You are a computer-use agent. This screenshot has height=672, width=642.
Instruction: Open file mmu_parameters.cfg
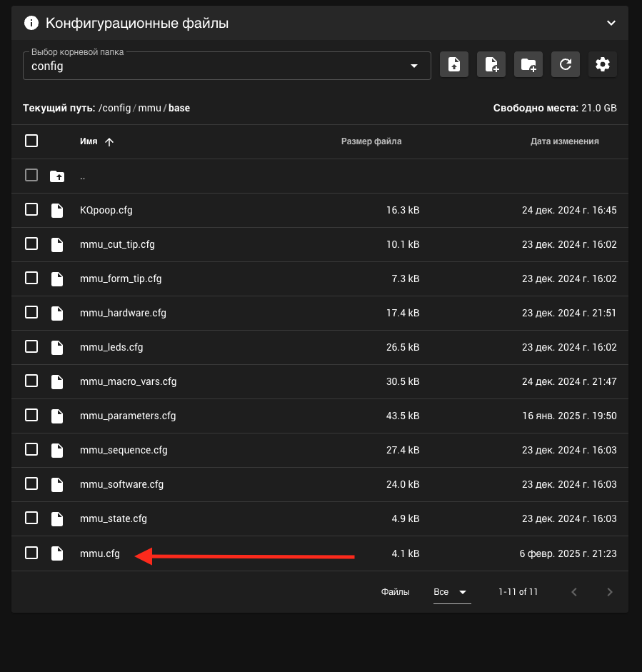pos(128,416)
